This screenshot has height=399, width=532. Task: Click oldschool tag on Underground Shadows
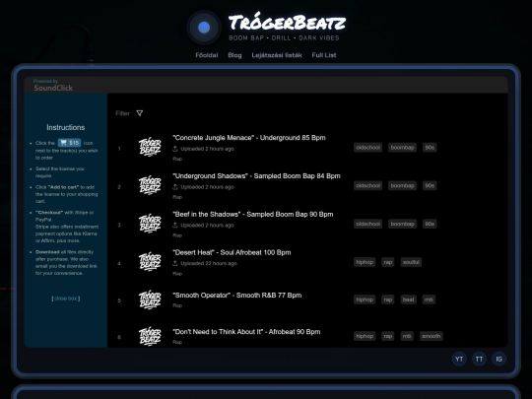tap(368, 186)
